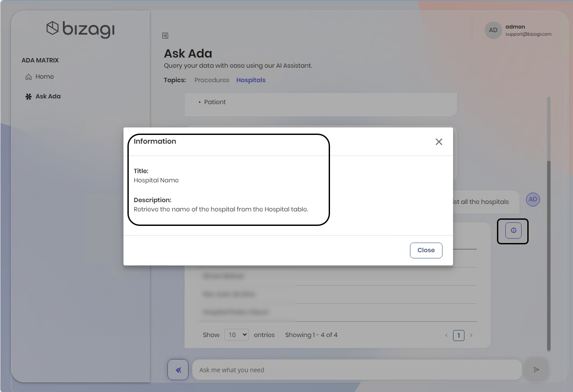Click the admon username
Viewport: 573px width, 392px height.
515,27
